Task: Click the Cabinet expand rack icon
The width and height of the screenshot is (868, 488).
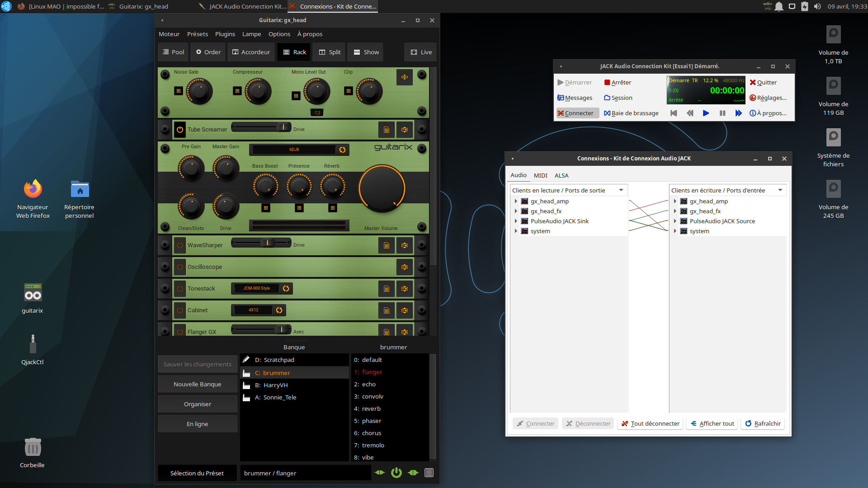Action: pos(404,310)
